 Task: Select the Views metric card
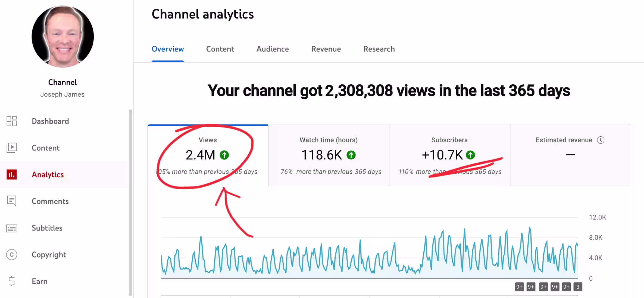tap(208, 155)
